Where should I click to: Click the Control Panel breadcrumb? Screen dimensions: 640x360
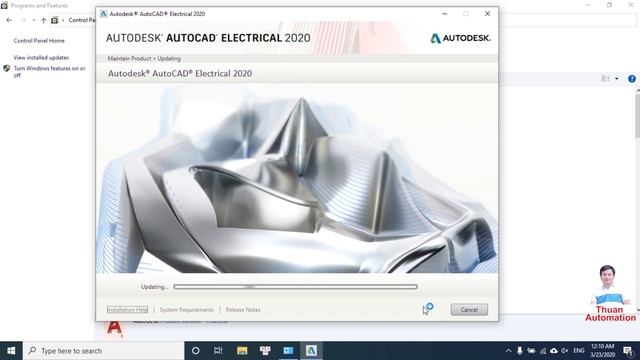[81, 20]
